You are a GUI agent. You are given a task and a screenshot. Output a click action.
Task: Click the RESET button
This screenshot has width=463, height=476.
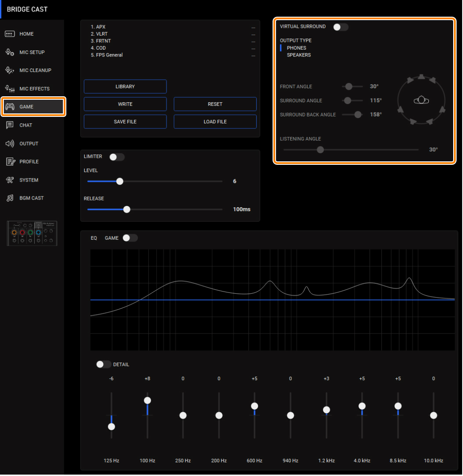(x=215, y=104)
